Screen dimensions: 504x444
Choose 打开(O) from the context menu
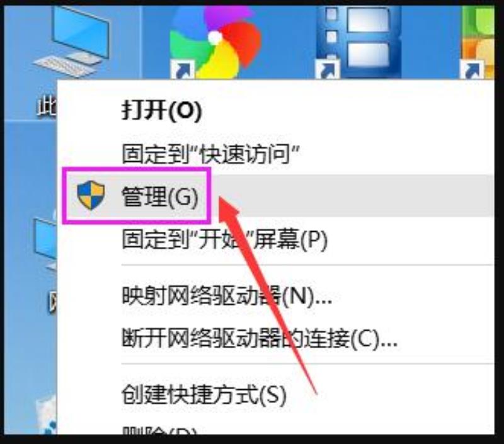tap(162, 110)
